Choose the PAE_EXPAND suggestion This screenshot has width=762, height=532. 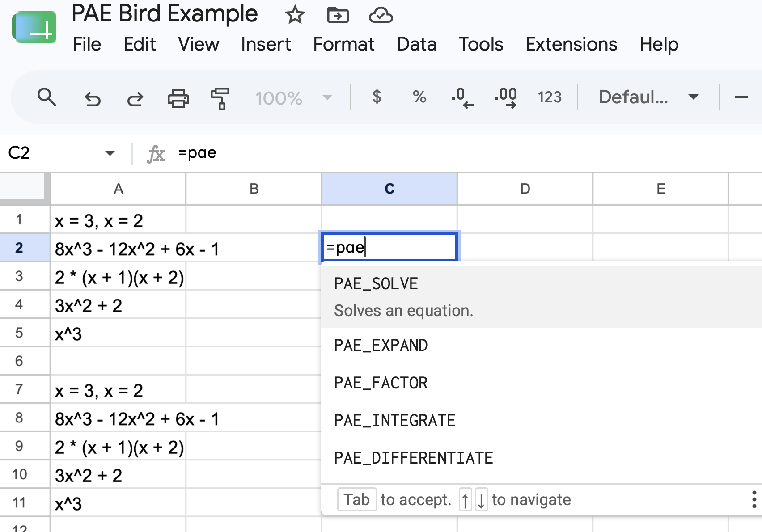tap(541, 346)
